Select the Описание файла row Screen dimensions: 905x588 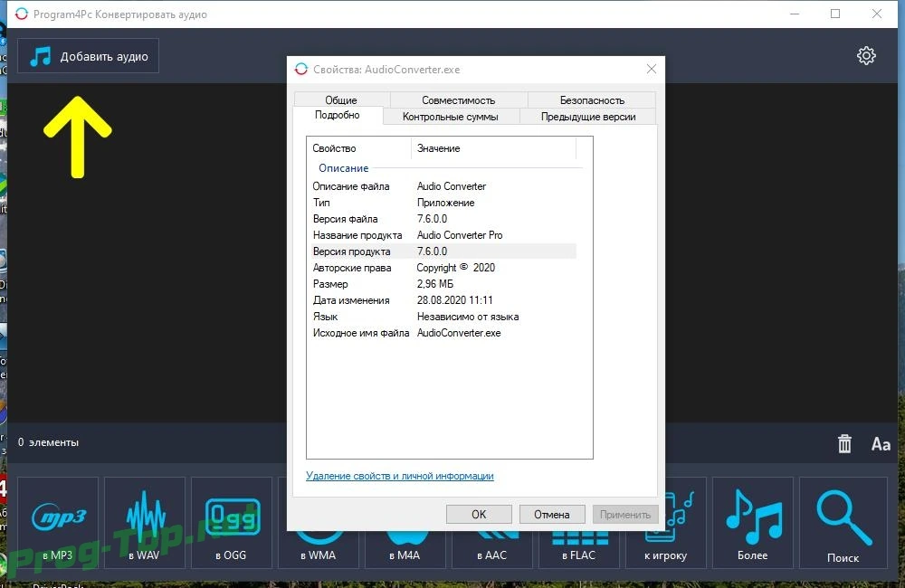[x=443, y=186]
